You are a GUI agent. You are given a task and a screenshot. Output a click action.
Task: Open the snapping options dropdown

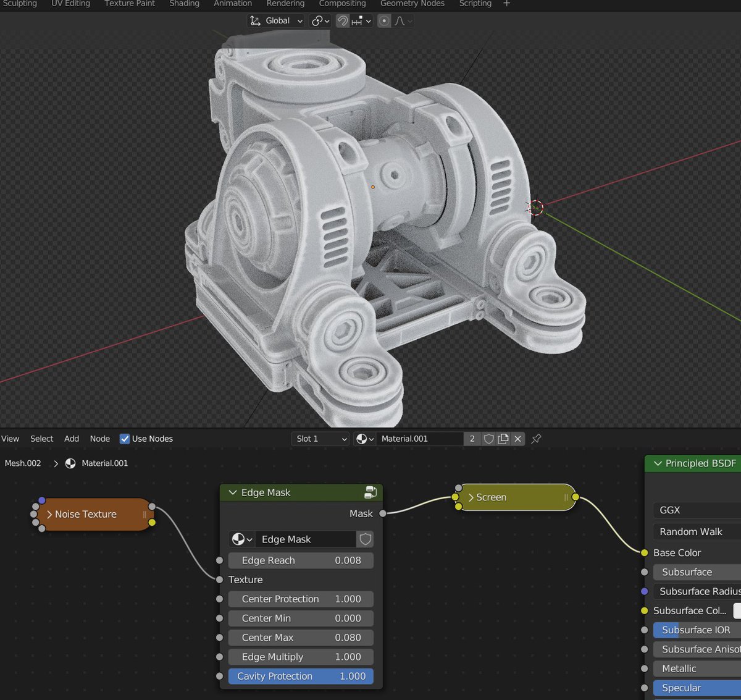(362, 21)
